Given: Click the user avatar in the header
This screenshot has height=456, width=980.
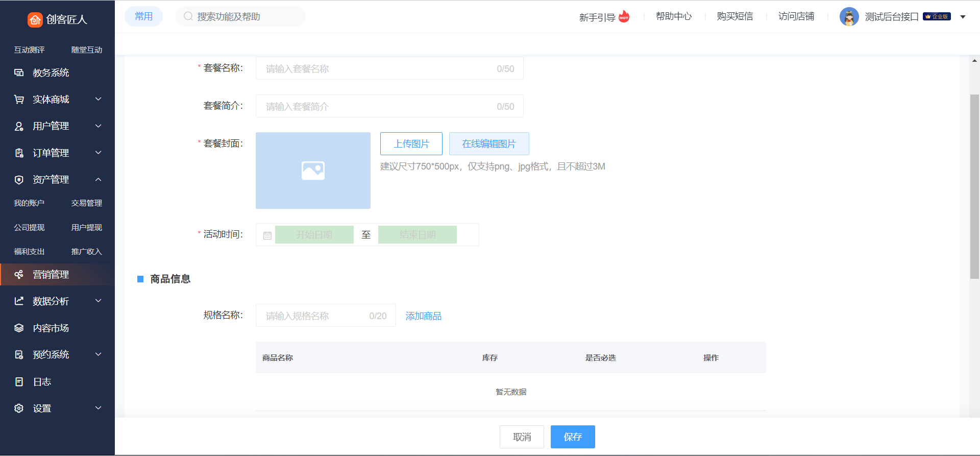Looking at the screenshot, I should 849,17.
